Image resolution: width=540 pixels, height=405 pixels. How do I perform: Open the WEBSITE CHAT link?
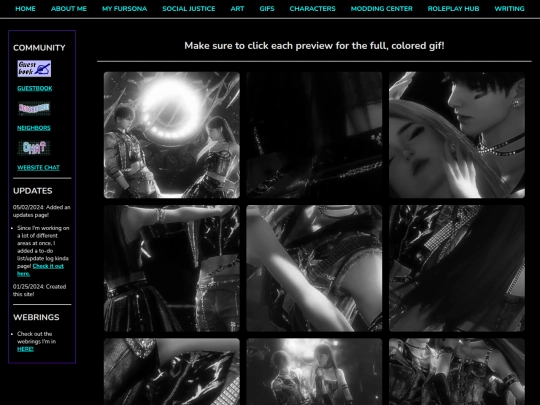(x=39, y=168)
